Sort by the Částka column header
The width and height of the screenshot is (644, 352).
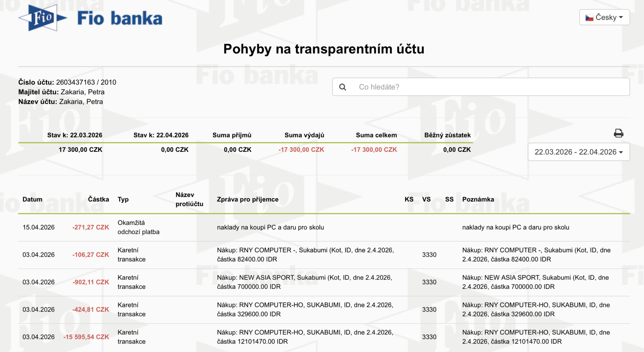click(x=98, y=199)
